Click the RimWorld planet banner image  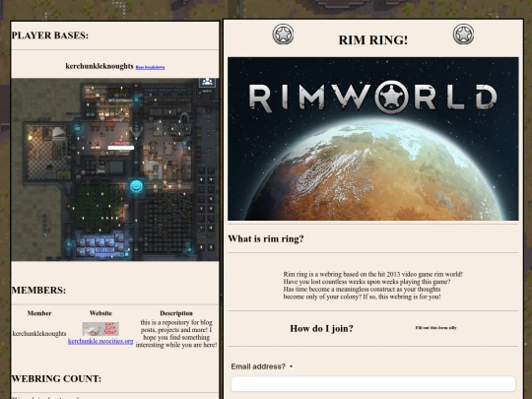pyautogui.click(x=372, y=139)
